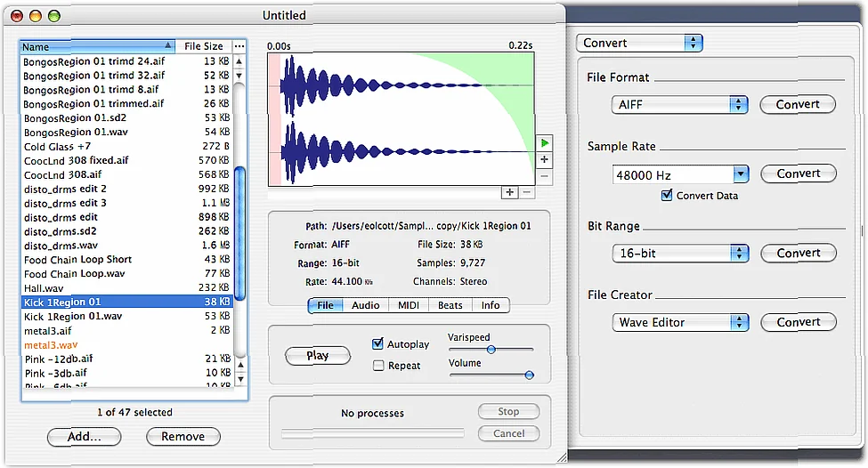Click the process progress bar
The width and height of the screenshot is (868, 468).
pos(372,433)
